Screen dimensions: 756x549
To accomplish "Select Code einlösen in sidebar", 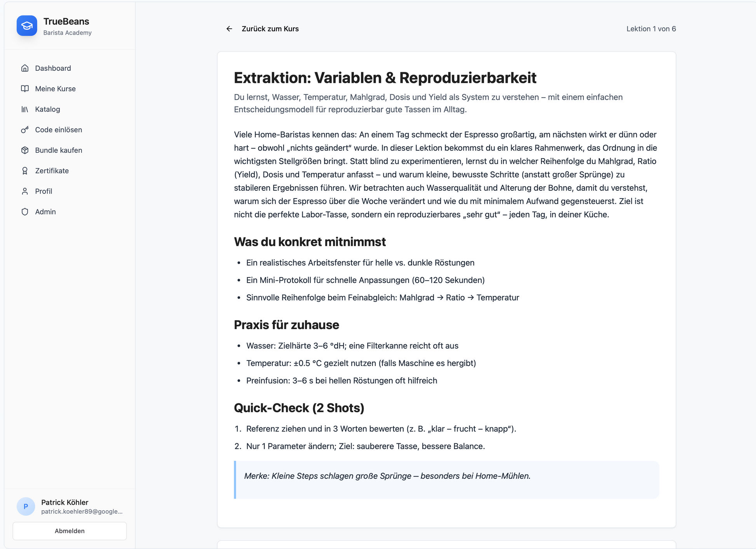I will [58, 130].
